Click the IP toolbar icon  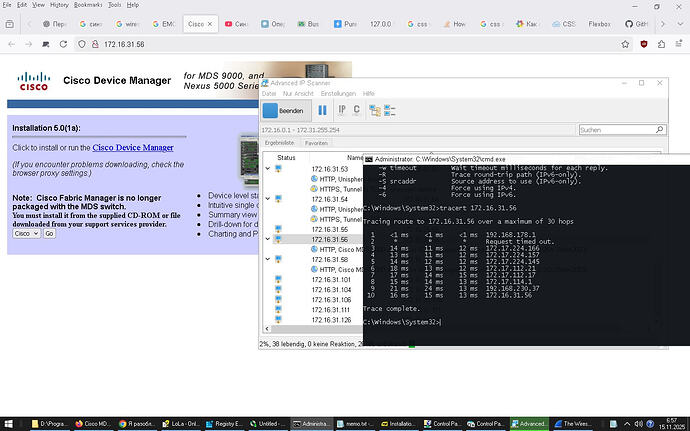tap(341, 110)
